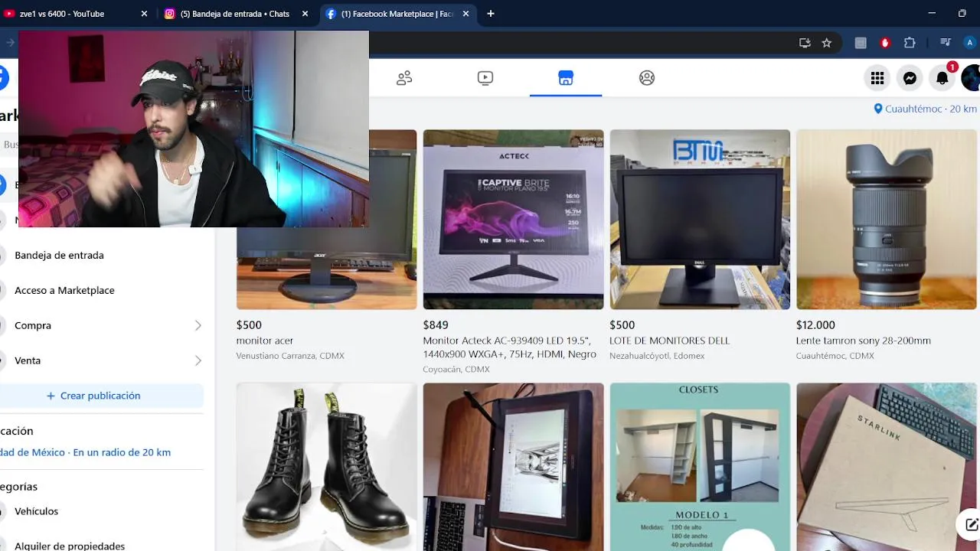
Task: Click the Chrome extensions puzzle icon
Action: 910,43
